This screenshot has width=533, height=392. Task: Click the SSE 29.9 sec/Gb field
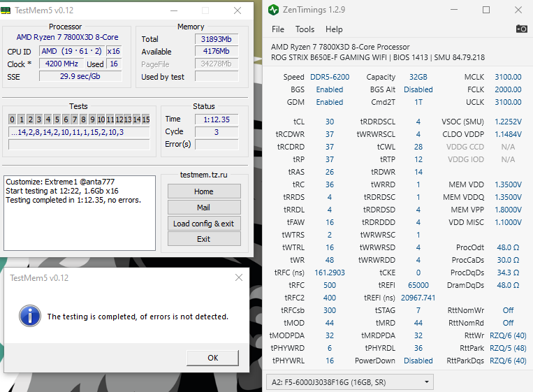pos(80,76)
